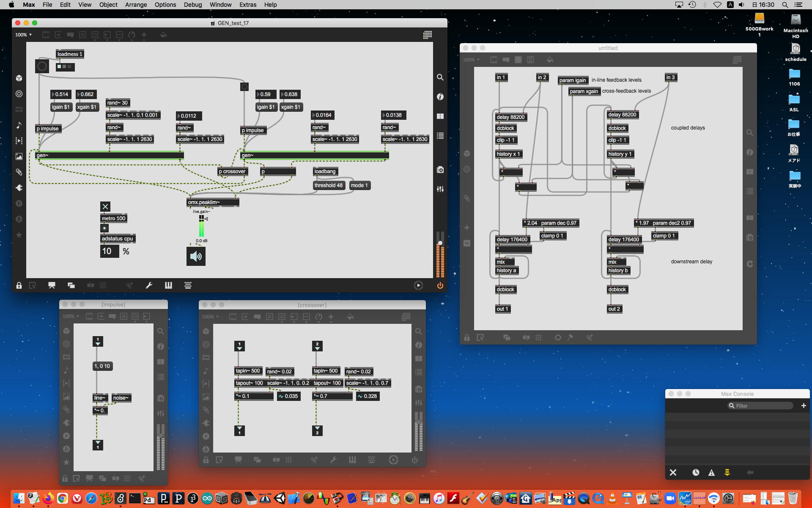812x508 pixels.
Task: Click the live.gain~ level slider
Action: [201, 226]
